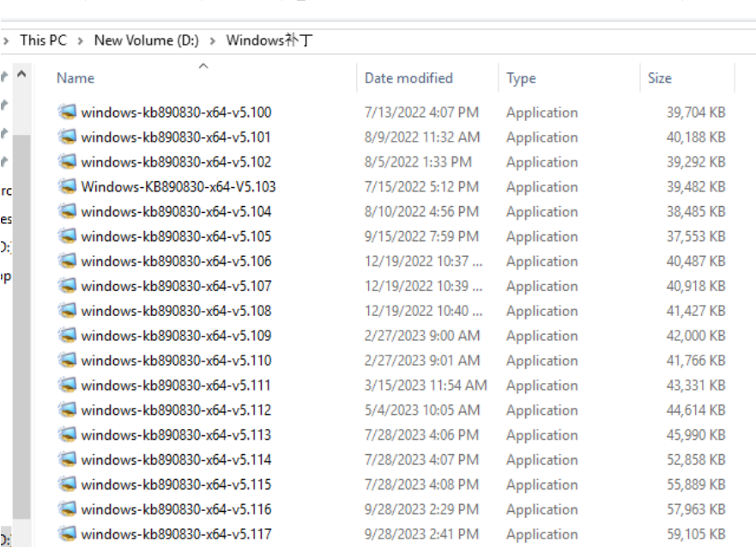Select the windows-kb890830-x64-v5.110 file icon
Viewport: 756px width, 547px height.
(67, 361)
